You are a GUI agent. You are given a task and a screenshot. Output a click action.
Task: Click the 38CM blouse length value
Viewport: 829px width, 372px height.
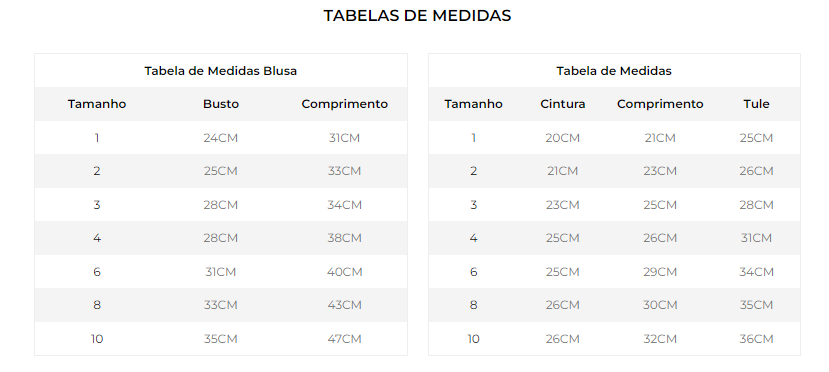pyautogui.click(x=344, y=238)
